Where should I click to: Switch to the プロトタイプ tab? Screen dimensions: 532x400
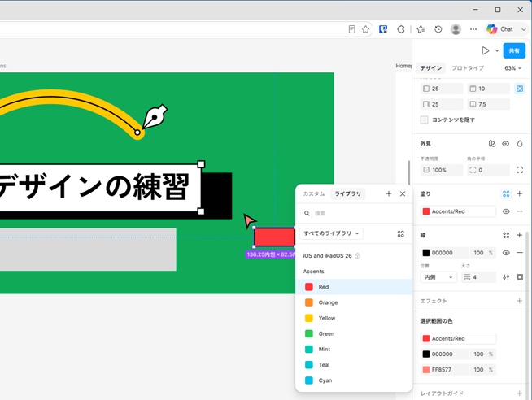(x=468, y=68)
